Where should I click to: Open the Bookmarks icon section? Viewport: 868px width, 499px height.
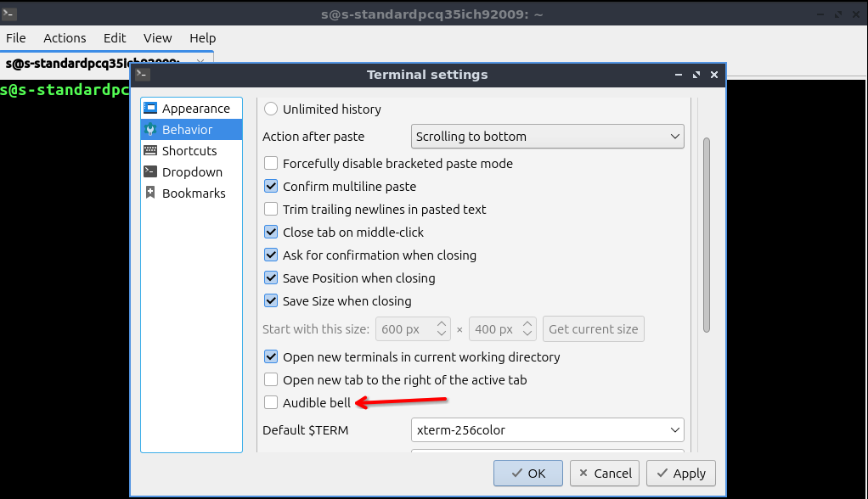[150, 193]
